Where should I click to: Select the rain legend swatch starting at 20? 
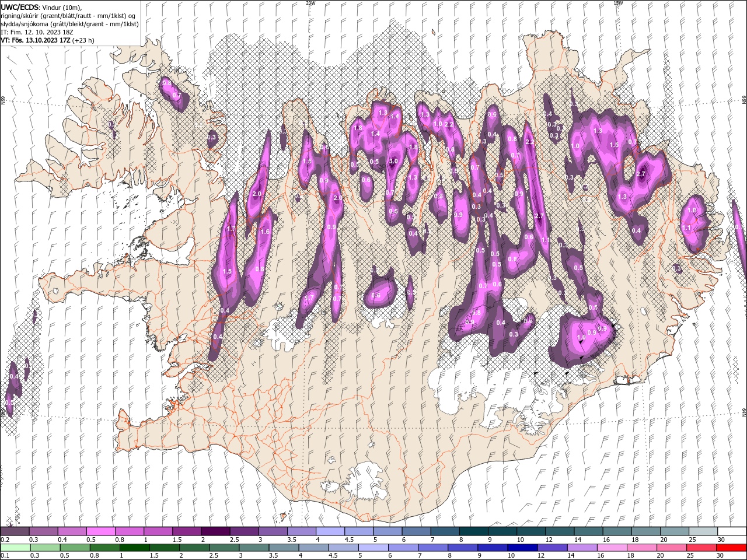click(x=672, y=547)
